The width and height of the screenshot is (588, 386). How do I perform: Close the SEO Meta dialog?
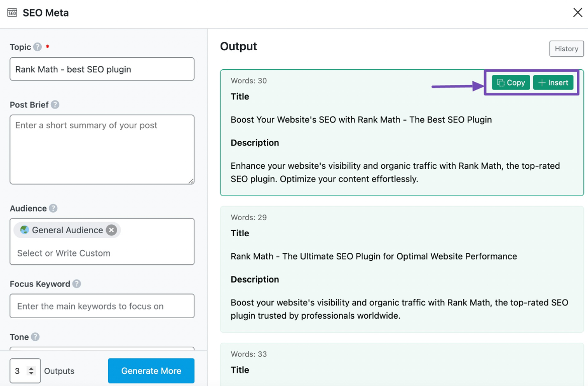(577, 13)
